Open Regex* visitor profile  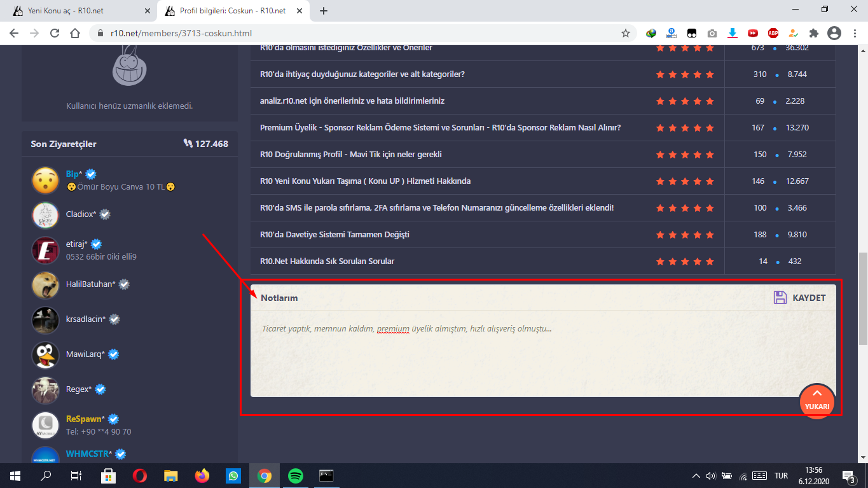[79, 389]
